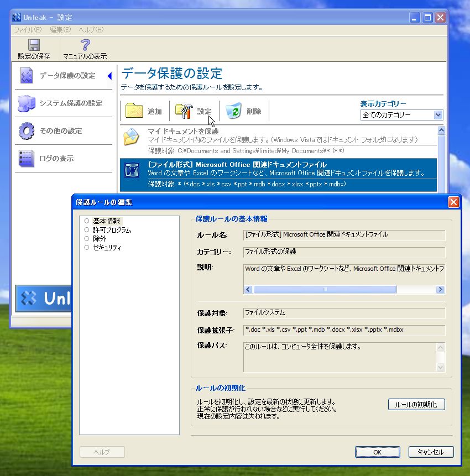Select 許可プログラム radio option
Image resolution: width=470 pixels, height=476 pixels.
[86, 229]
